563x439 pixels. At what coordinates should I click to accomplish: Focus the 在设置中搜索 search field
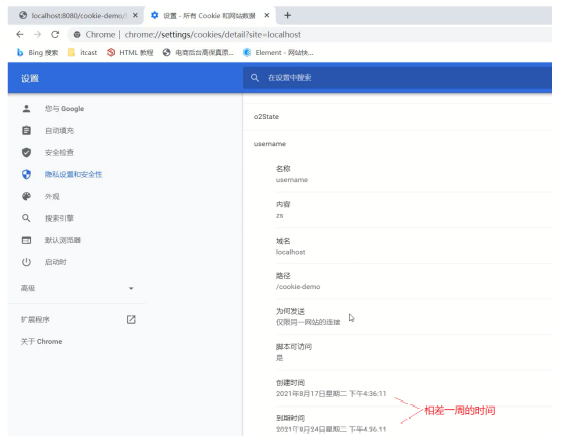pos(397,78)
